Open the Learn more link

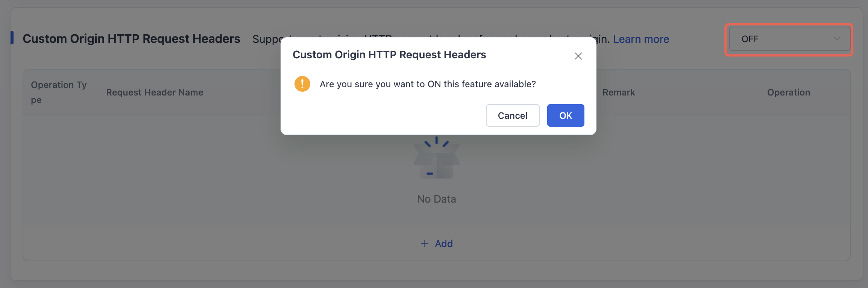click(641, 39)
